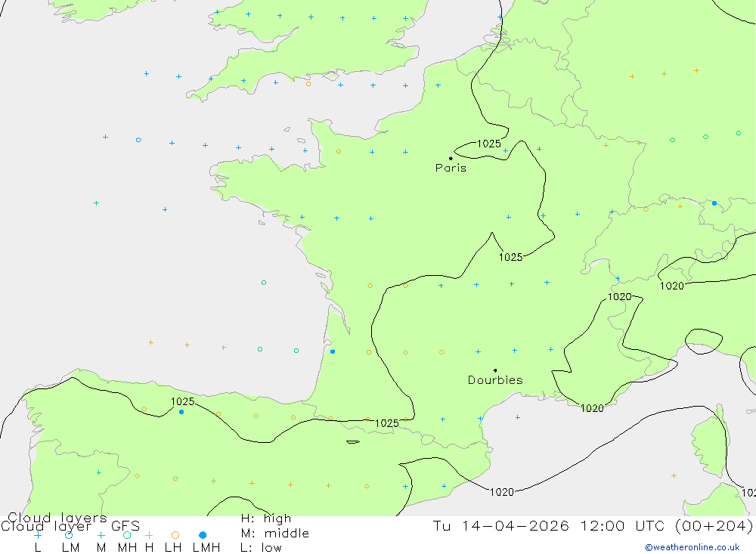Click the blue circle LM legend symbol

tap(69, 534)
